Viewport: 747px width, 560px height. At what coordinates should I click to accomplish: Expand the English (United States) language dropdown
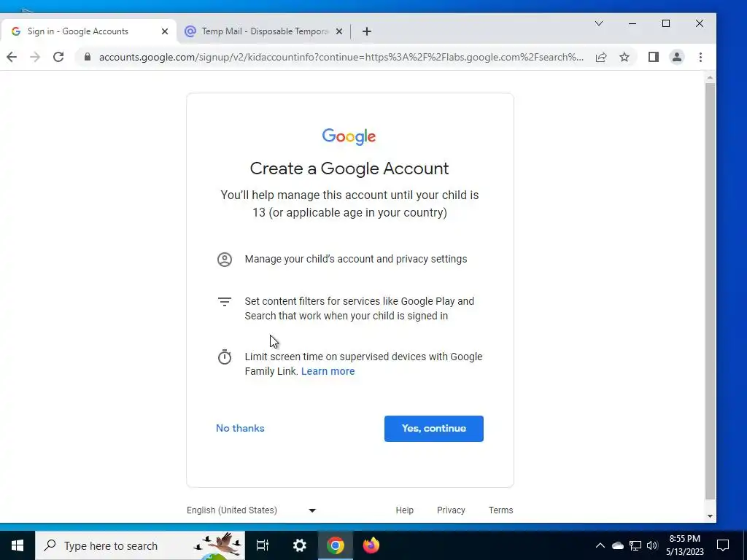point(251,510)
